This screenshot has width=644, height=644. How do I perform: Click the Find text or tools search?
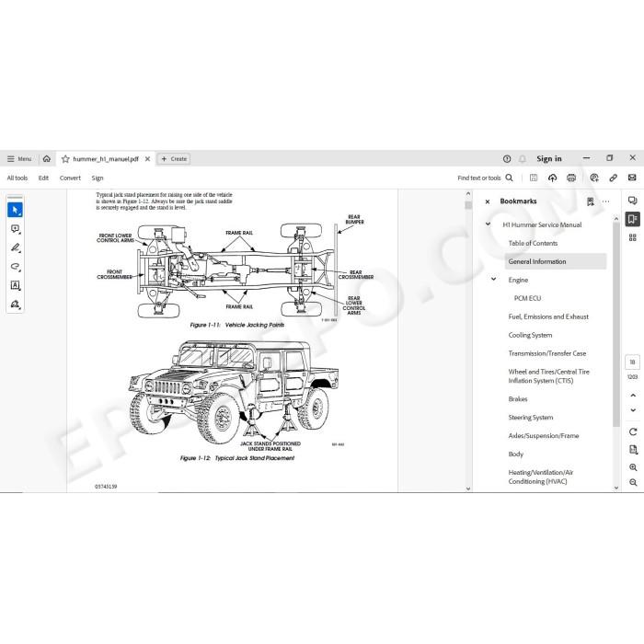click(x=485, y=178)
